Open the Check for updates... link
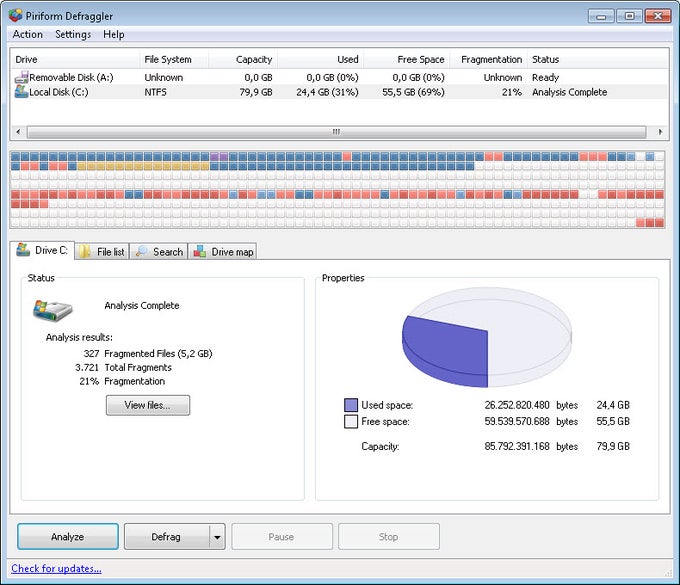Screen dimensions: 680x585 (56, 568)
